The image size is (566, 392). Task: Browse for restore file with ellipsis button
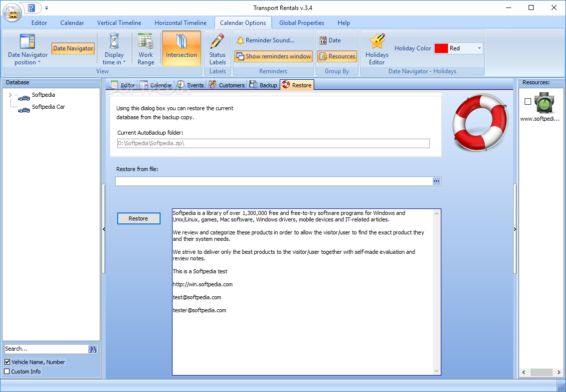[x=436, y=181]
